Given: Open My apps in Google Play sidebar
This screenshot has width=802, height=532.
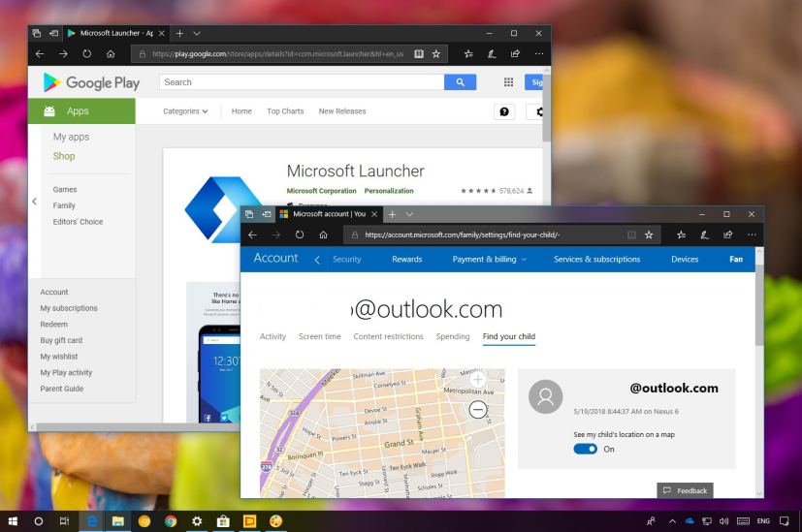Looking at the screenshot, I should coord(71,137).
